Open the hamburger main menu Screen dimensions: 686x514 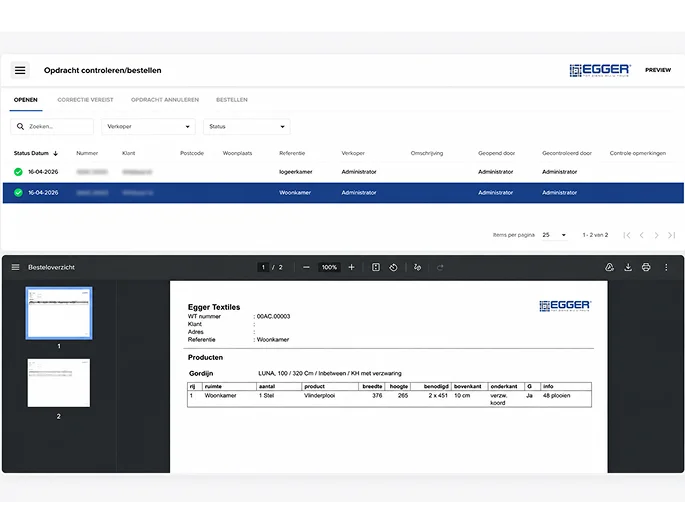[x=20, y=70]
